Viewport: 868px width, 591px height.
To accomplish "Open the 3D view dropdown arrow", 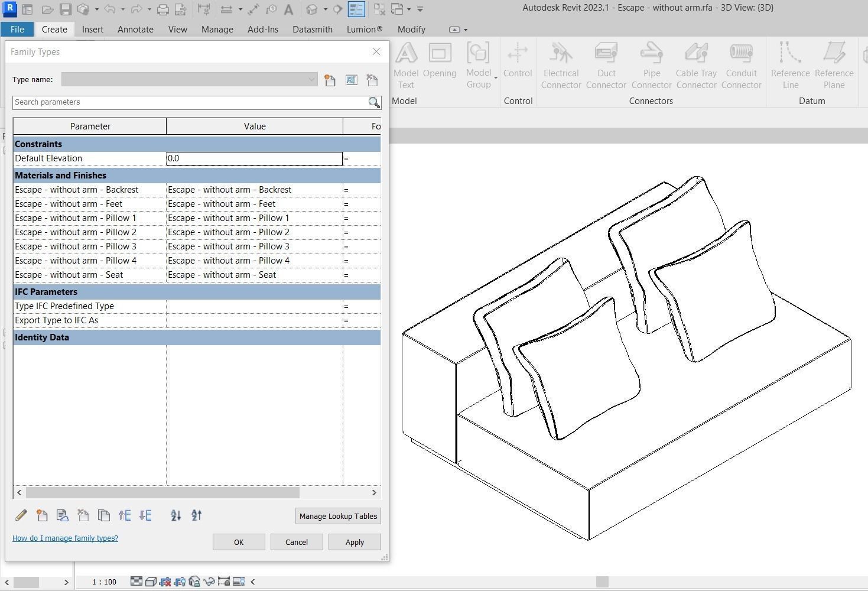I will (326, 9).
